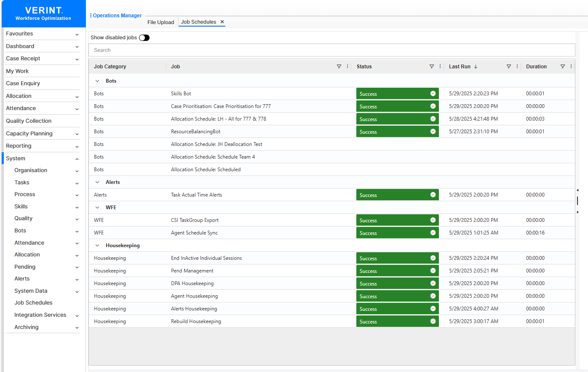Close the Job Schedules tab
The width and height of the screenshot is (588, 372).
coord(222,22)
